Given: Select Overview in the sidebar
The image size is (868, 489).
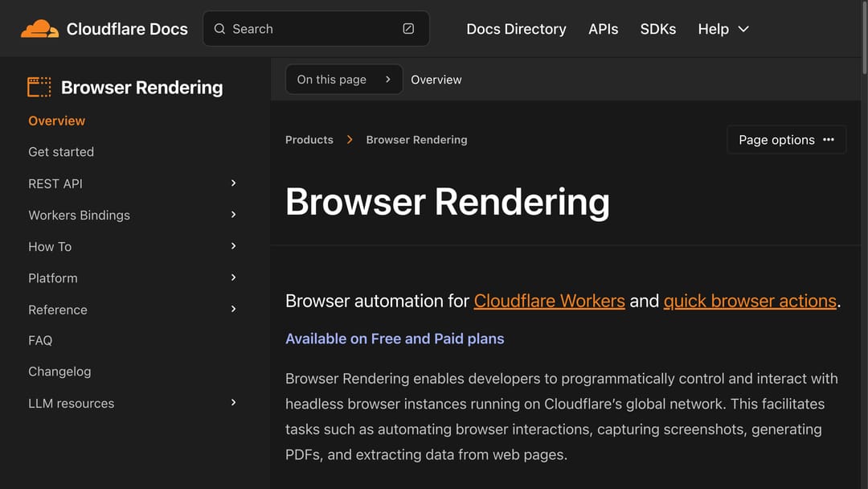Looking at the screenshot, I should [x=56, y=121].
